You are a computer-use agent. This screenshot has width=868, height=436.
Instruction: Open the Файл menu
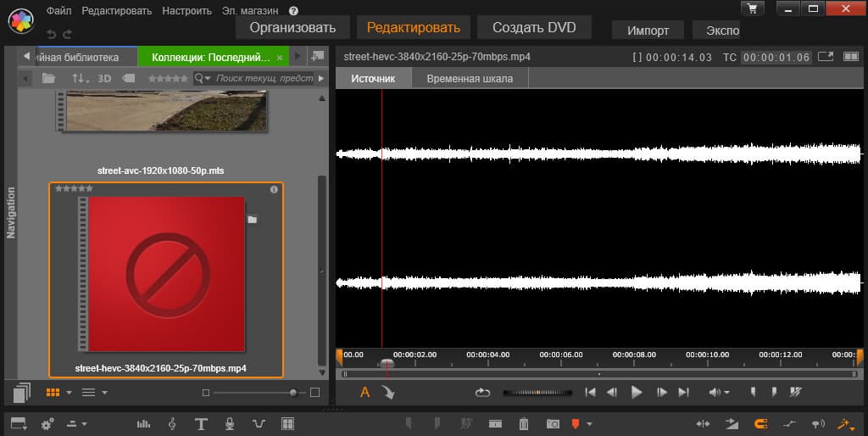[59, 11]
